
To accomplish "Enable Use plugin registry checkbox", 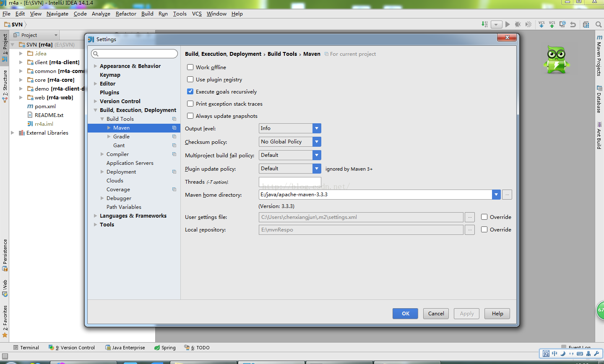I will pos(190,79).
